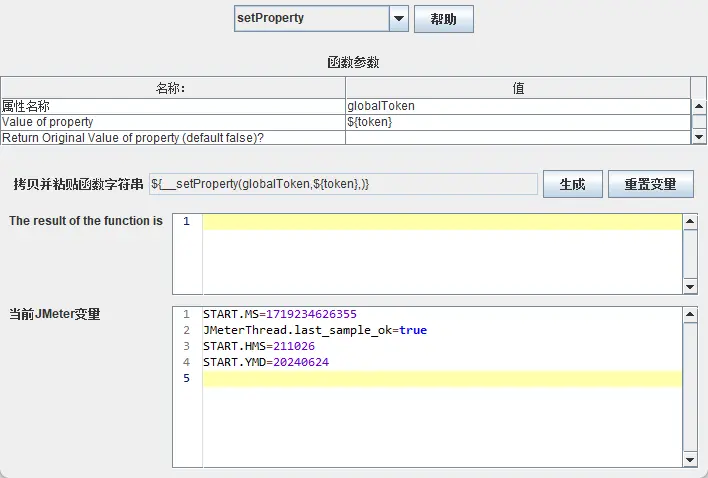This screenshot has height=478, width=708.
Task: Click down arrow of JMeter variables scrollbar
Action: 689,459
